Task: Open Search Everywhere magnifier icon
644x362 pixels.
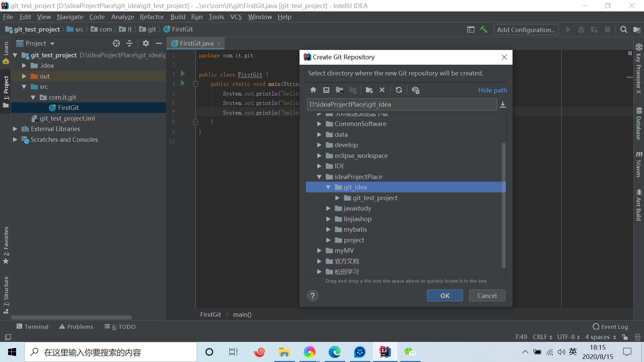Action: pos(624,29)
